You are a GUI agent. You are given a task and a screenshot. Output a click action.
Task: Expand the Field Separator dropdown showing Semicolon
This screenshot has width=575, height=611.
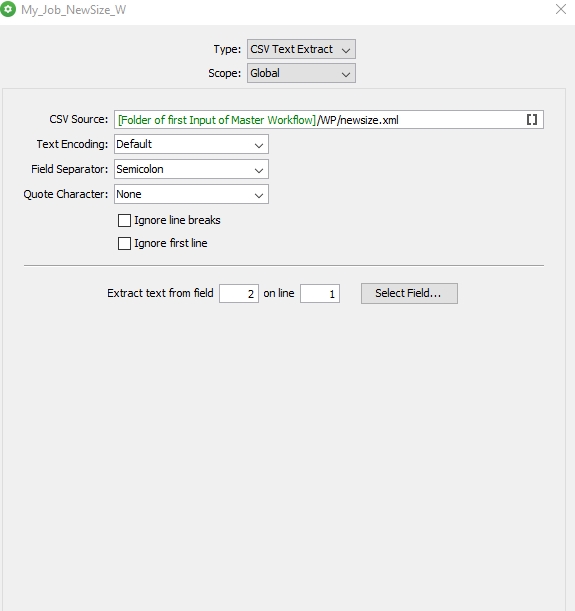coord(191,169)
